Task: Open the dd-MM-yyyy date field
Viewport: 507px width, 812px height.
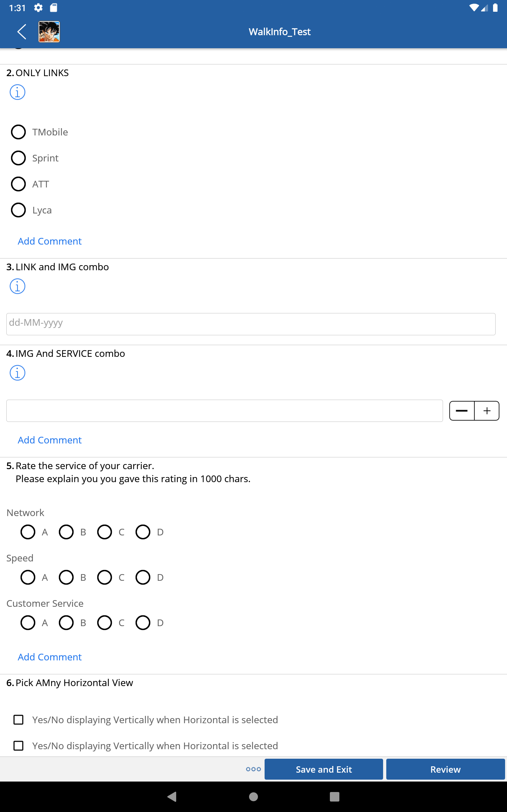Action: [x=251, y=324]
